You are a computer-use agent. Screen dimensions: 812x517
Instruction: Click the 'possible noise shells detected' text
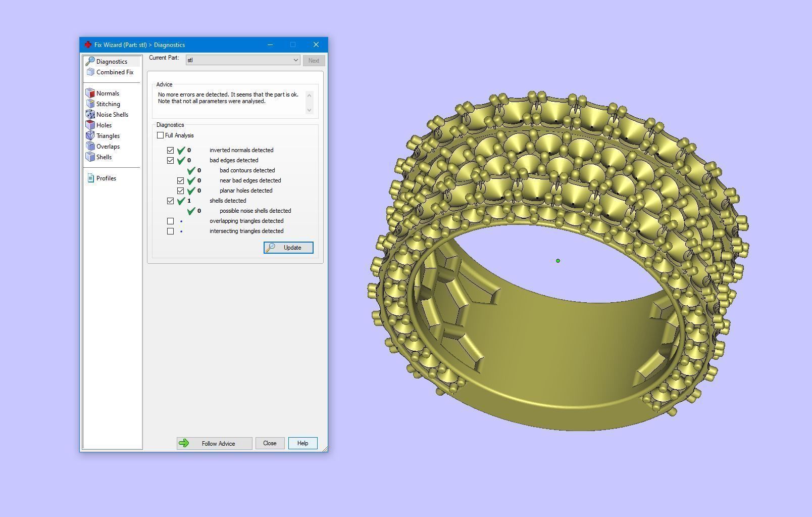coord(256,211)
